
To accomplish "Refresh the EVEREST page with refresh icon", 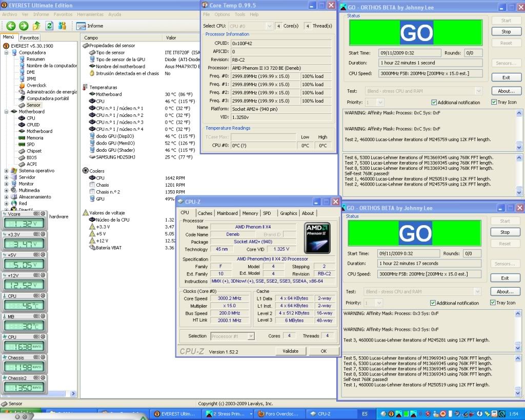I will click(x=49, y=26).
